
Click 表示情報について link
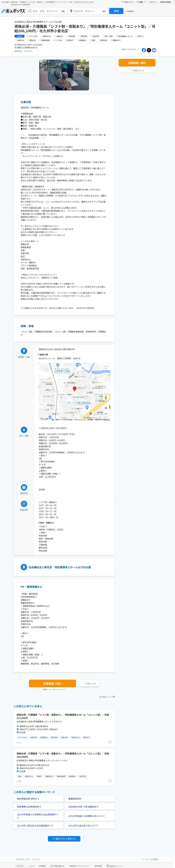tap(106, 697)
